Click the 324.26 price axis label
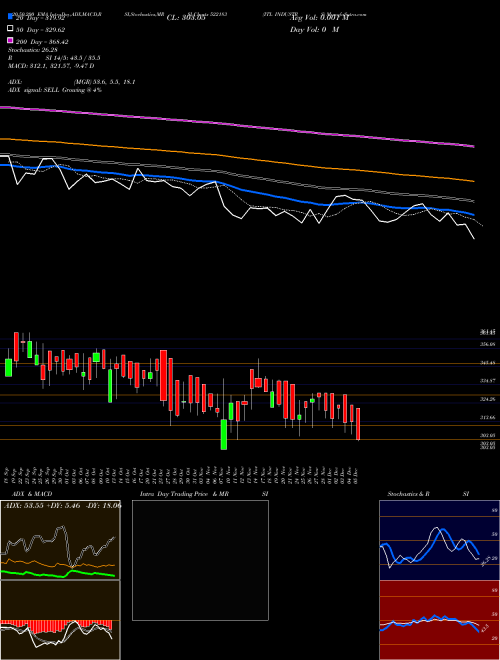The image size is (500, 660). [488, 399]
